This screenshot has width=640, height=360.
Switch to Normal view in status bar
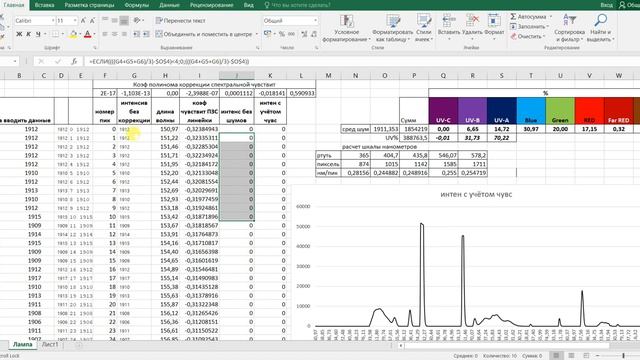click(556, 356)
